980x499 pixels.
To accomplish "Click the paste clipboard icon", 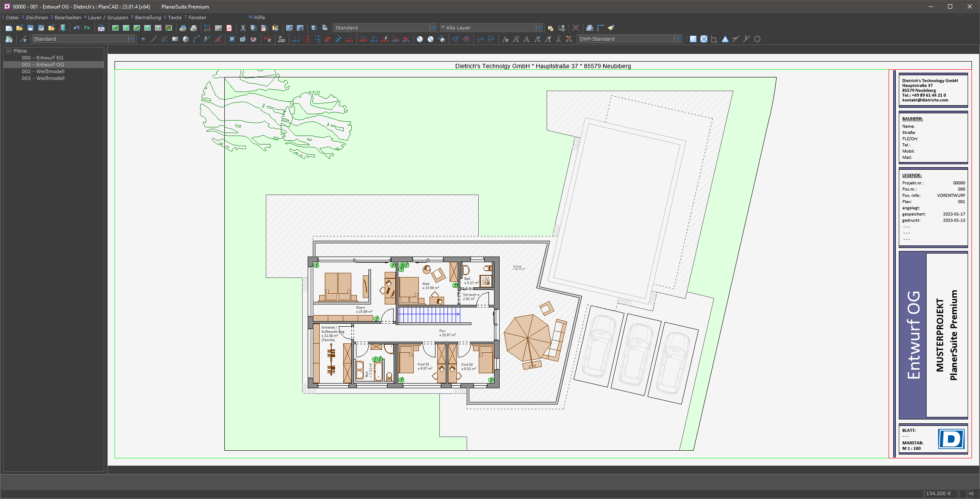I will pos(275,28).
